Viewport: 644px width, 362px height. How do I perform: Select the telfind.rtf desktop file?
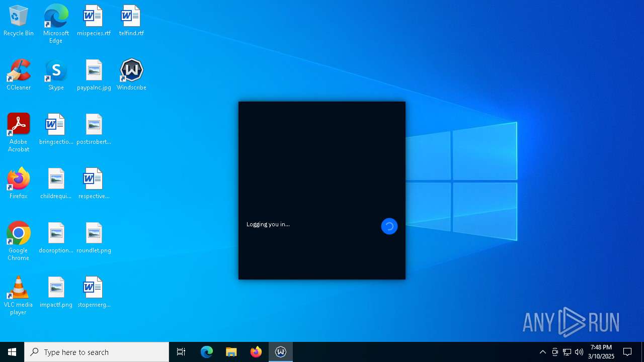131,21
